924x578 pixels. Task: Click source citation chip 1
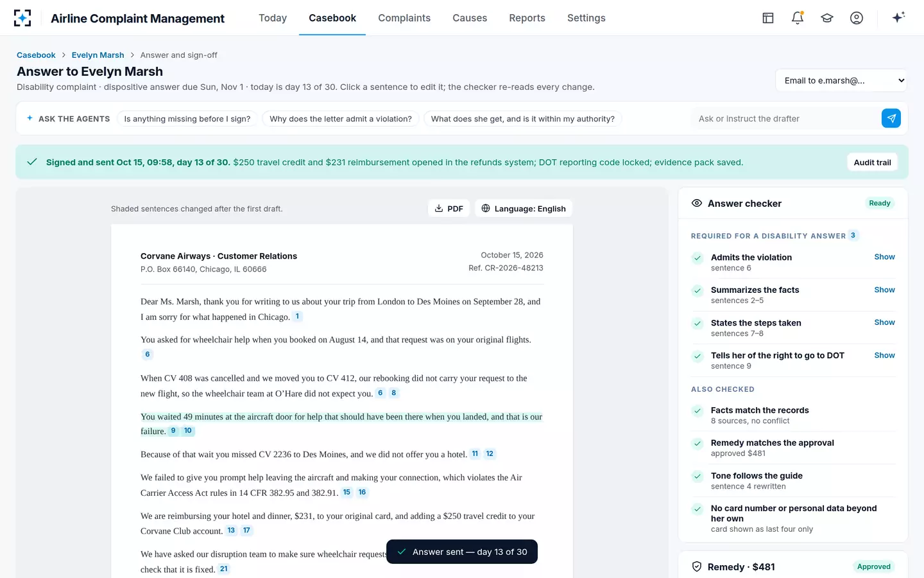tap(297, 317)
